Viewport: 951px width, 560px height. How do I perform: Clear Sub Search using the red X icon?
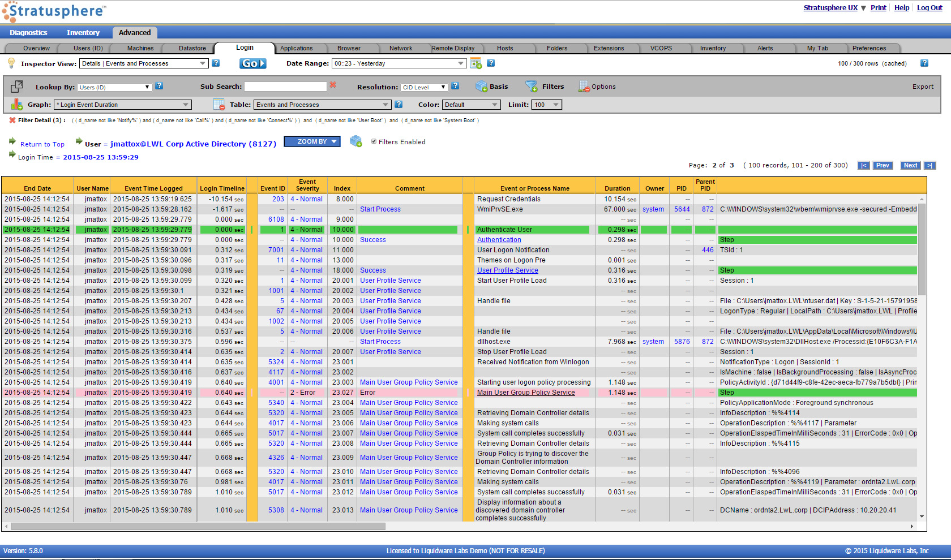click(333, 85)
